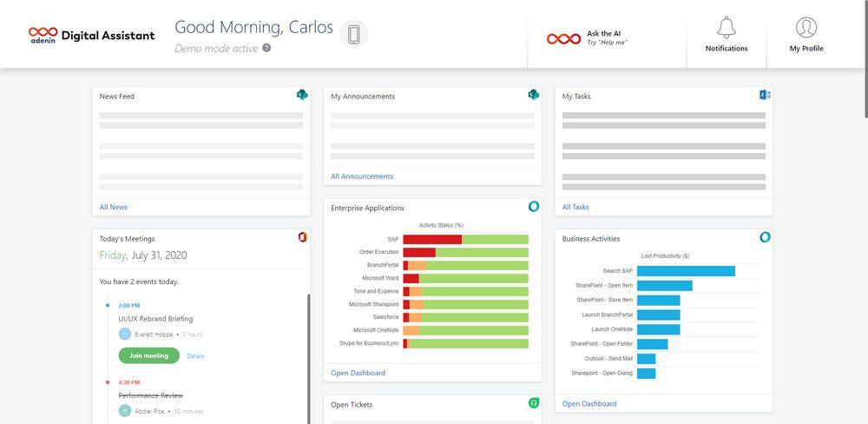View Details of the 2:00 PM meeting
The height and width of the screenshot is (424, 868).
tap(195, 356)
